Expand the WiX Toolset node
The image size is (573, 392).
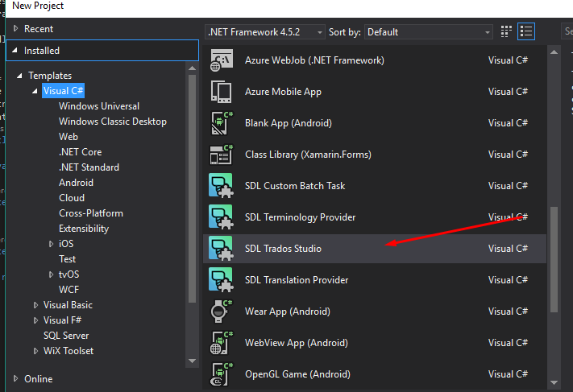35,351
